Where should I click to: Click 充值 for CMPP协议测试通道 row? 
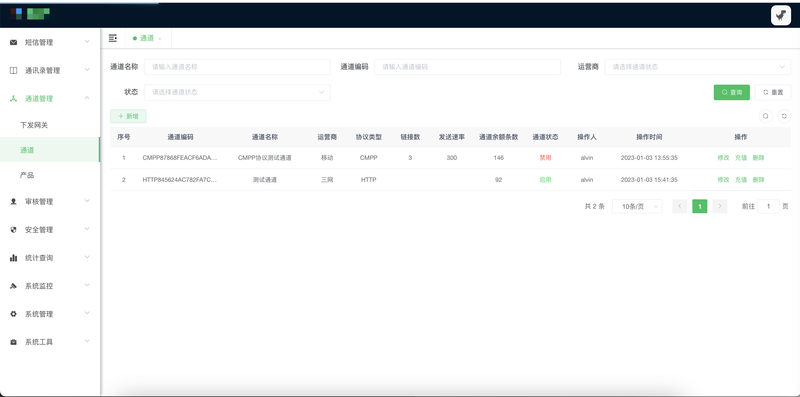click(741, 158)
